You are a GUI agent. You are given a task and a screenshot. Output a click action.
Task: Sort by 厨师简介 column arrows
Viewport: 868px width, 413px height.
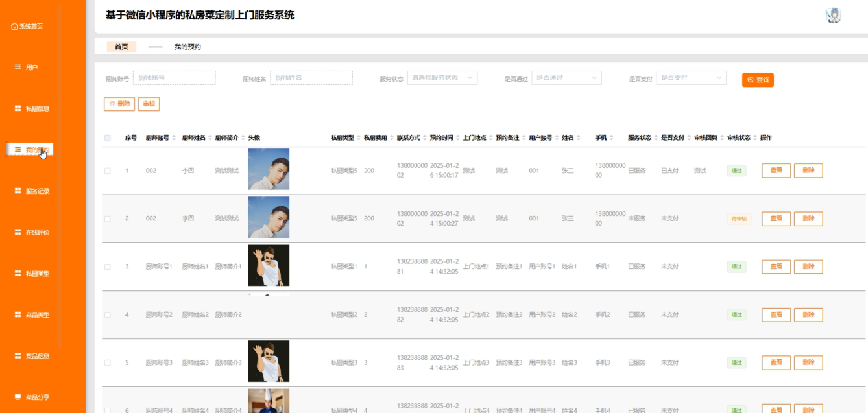tap(243, 137)
